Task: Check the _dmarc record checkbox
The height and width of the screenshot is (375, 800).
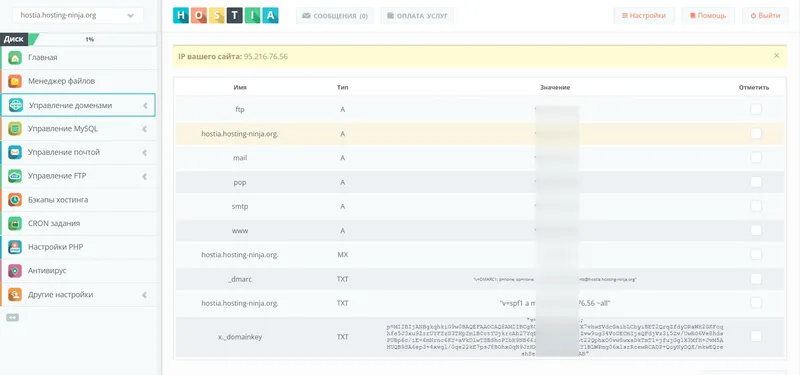Action: coord(756,279)
